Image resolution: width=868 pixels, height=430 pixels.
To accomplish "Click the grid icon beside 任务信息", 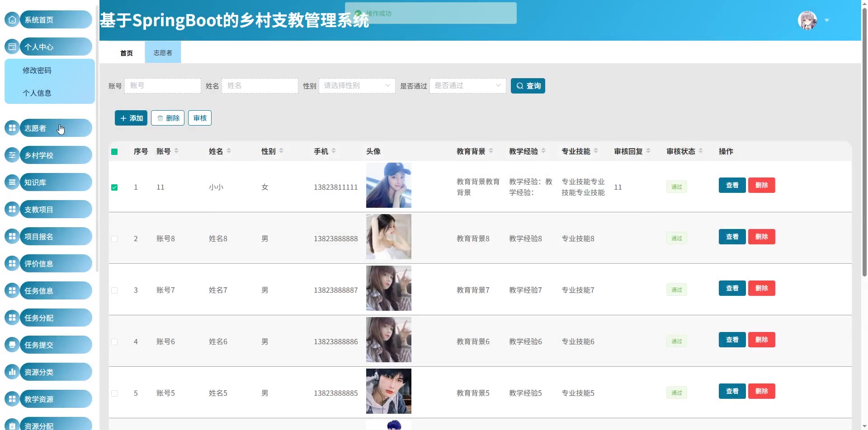I will pos(12,290).
